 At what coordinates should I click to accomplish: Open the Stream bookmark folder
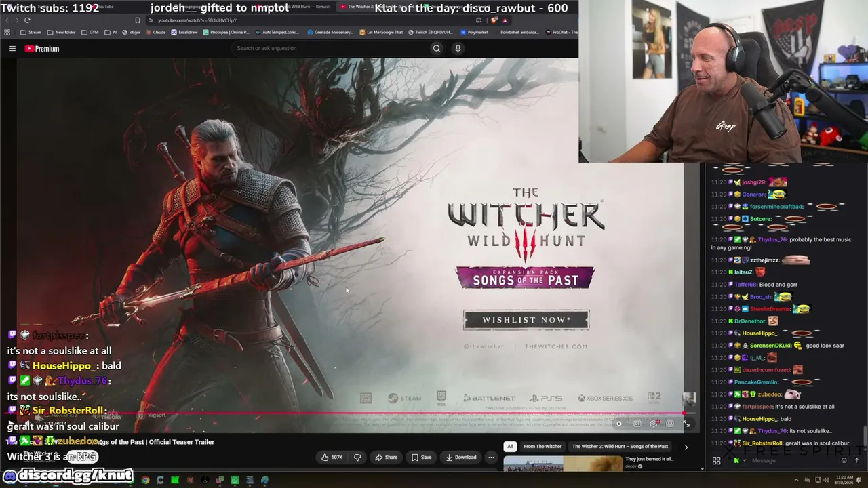(x=31, y=32)
